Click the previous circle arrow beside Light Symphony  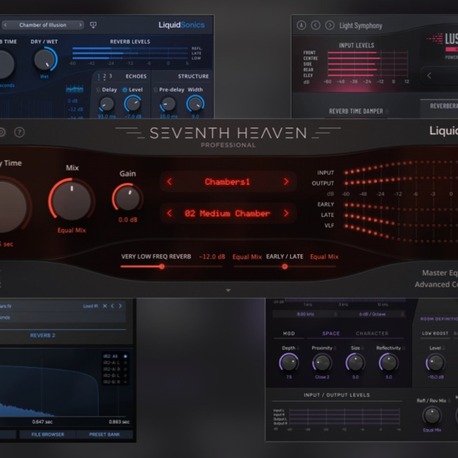(315, 25)
